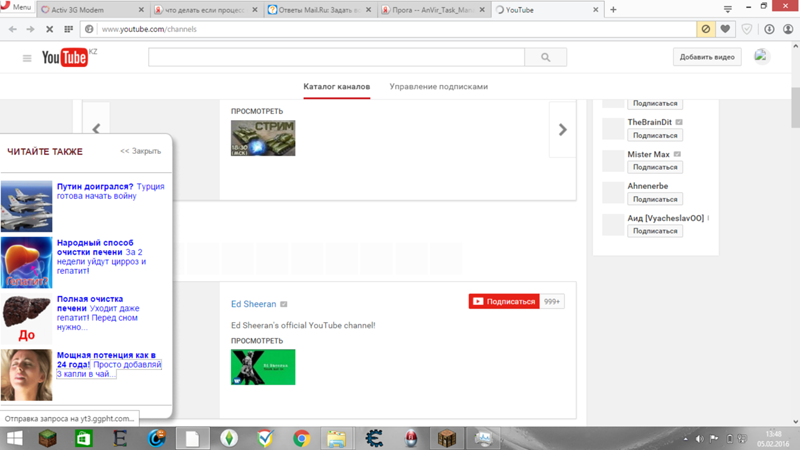Open the tab list menu icon
Viewport: 800px width, 450px height.
tap(728, 9)
